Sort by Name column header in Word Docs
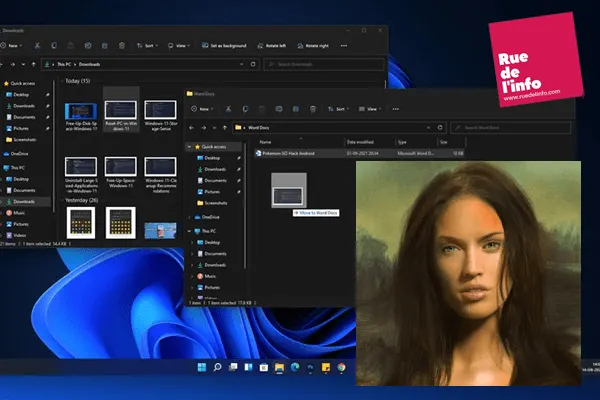Screen dimensions: 600x400 (299, 142)
